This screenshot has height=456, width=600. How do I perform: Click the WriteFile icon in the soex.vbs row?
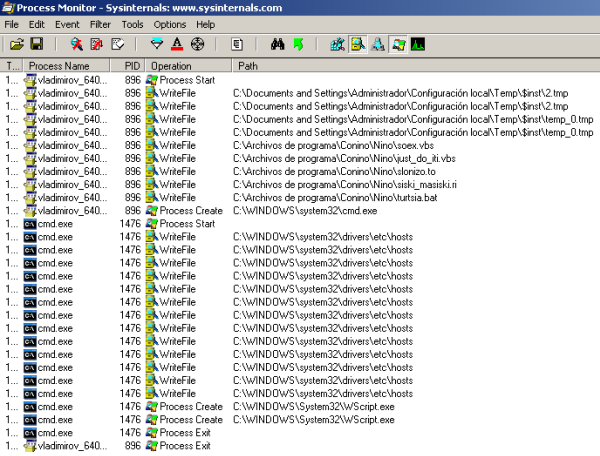[152, 145]
